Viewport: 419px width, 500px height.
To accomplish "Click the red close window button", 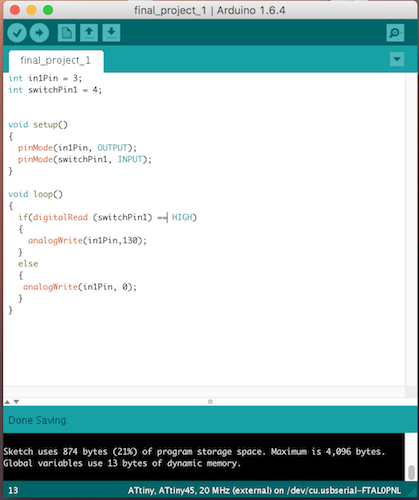I will 15,10.
